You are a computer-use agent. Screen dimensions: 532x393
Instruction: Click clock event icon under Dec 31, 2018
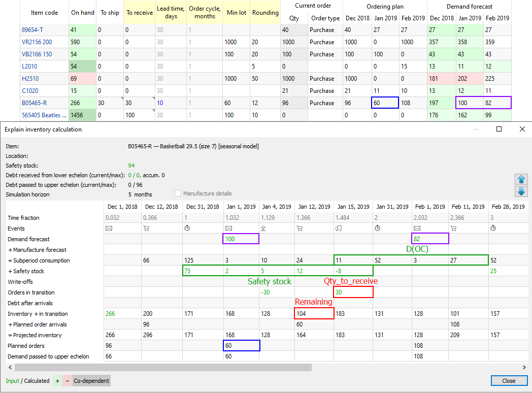coord(187,228)
